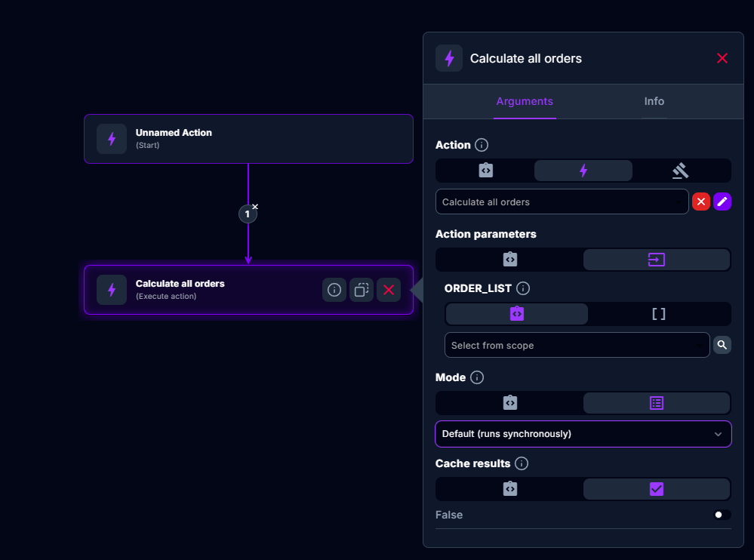Open the Mode dropdown showing Default synchronous
Image resolution: width=754 pixels, height=560 pixels.
pyautogui.click(x=583, y=434)
